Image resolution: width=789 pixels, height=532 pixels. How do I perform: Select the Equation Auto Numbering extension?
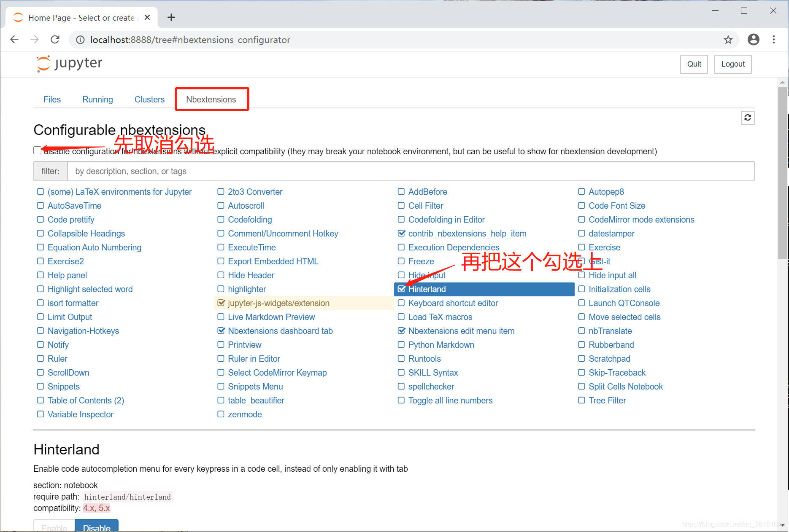pyautogui.click(x=94, y=247)
